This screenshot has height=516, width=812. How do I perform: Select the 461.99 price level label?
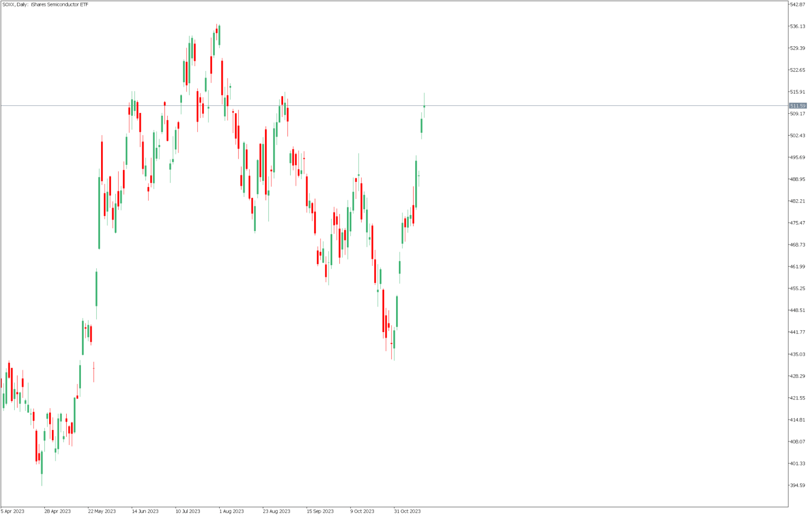point(797,267)
